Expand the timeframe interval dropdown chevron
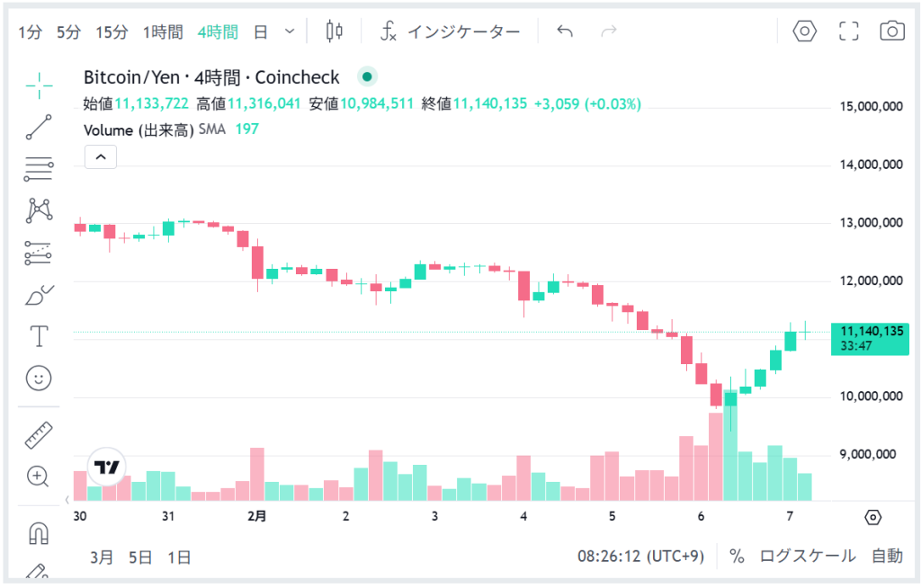Screen dimensions: 921x588 tap(290, 31)
